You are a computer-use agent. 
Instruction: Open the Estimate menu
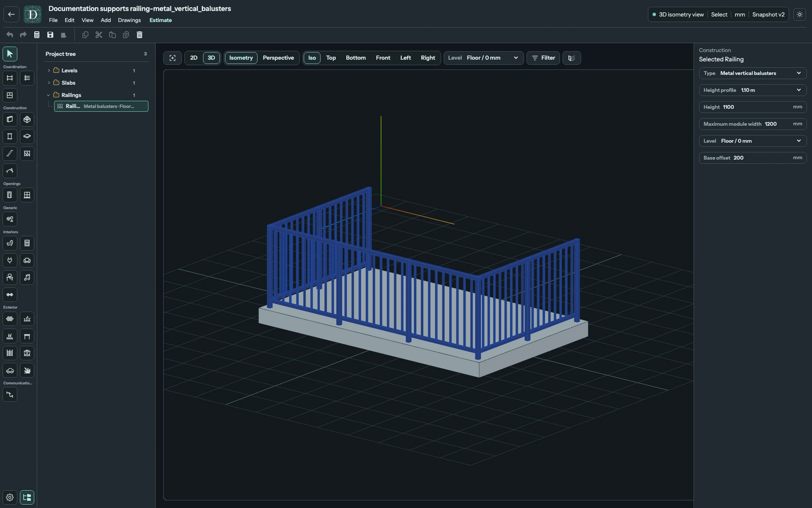(161, 20)
